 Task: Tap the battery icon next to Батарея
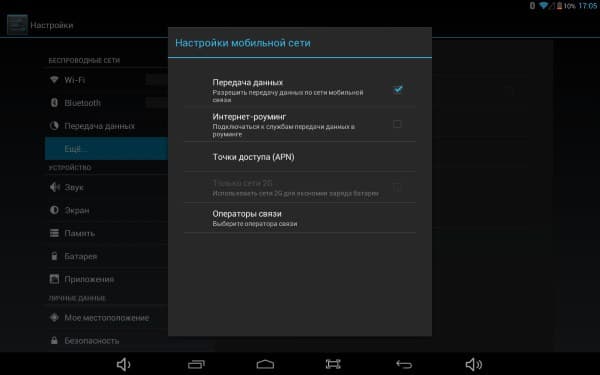click(54, 256)
